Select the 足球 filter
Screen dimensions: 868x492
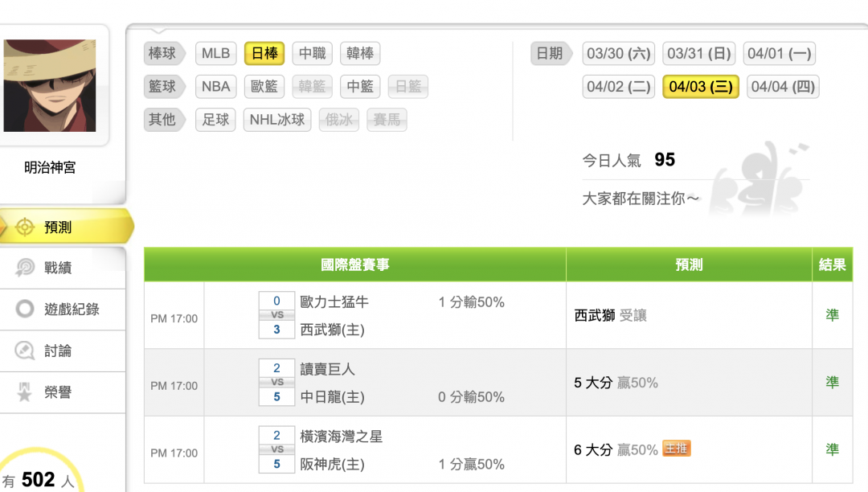[216, 120]
